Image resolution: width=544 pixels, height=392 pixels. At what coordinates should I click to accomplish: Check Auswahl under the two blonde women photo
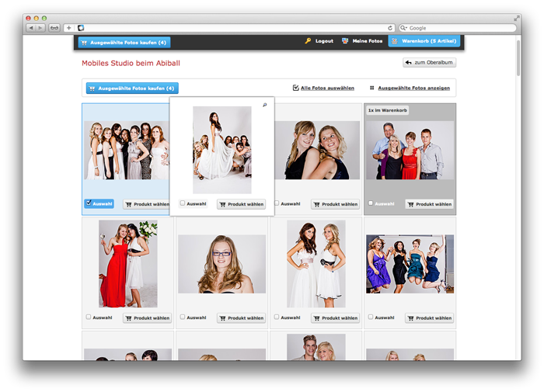click(277, 203)
